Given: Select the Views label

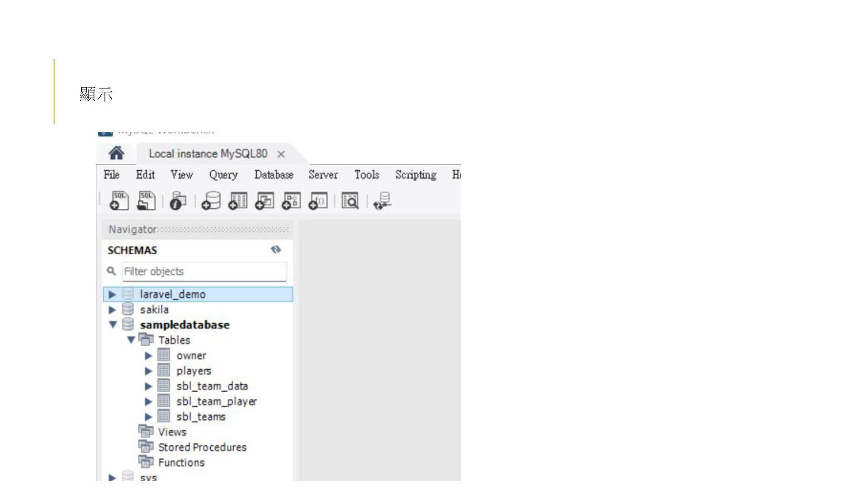Looking at the screenshot, I should click(172, 432).
